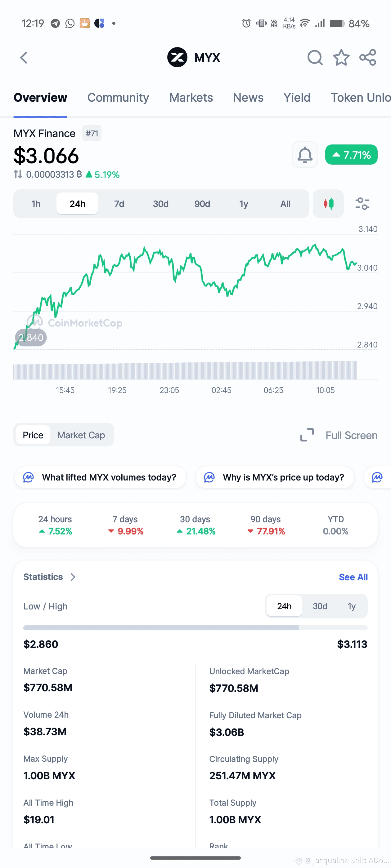Viewport: 391px width, 868px height.
Task: Tap the BTC price swap arrows icon
Action: pos(18,175)
